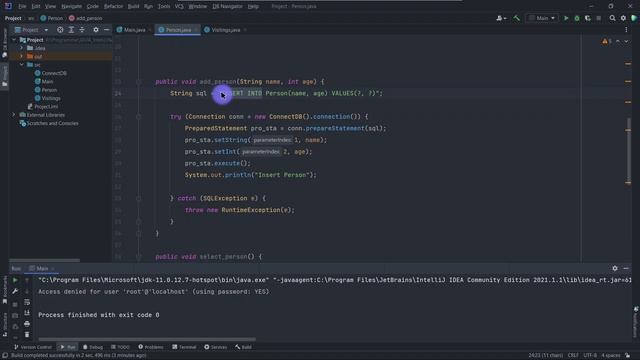
Task: Open the Debug tool window button
Action: (93, 347)
